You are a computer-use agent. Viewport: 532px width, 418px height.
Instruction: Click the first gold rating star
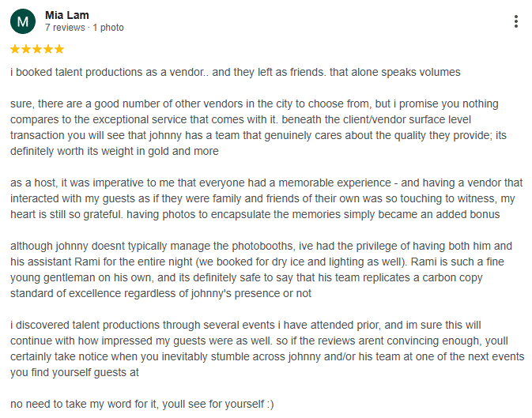(x=15, y=49)
